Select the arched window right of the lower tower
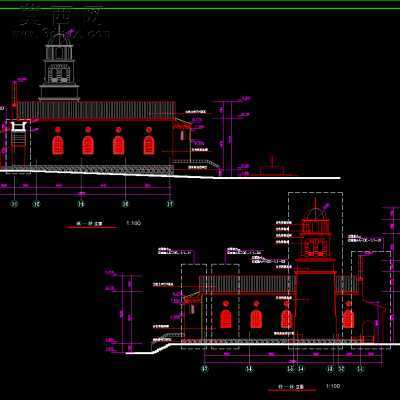Screen dimensions: 400x400 click(348, 319)
